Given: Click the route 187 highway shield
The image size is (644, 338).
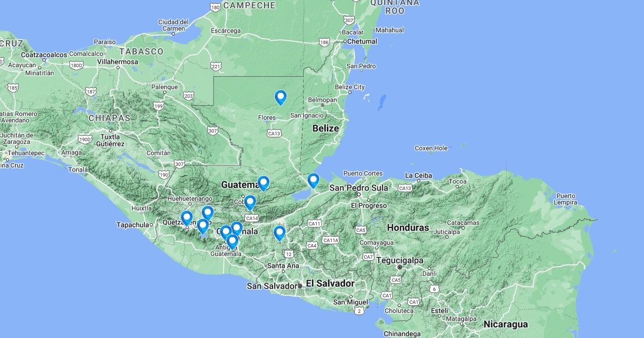Looking at the screenshot, I should point(92,92).
